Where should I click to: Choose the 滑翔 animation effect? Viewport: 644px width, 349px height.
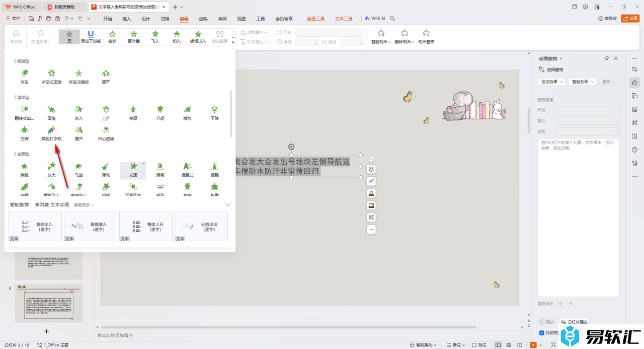(x=160, y=170)
